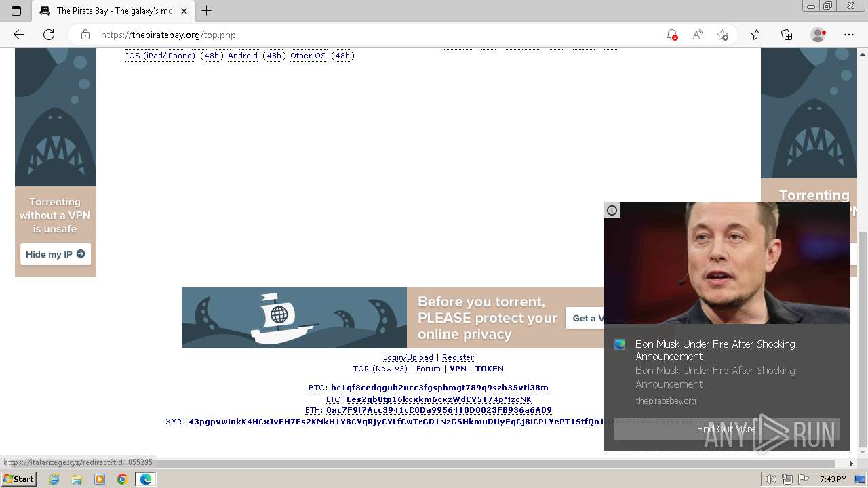868x488 pixels.
Task: Open Login/Upload link
Action: coord(408,357)
